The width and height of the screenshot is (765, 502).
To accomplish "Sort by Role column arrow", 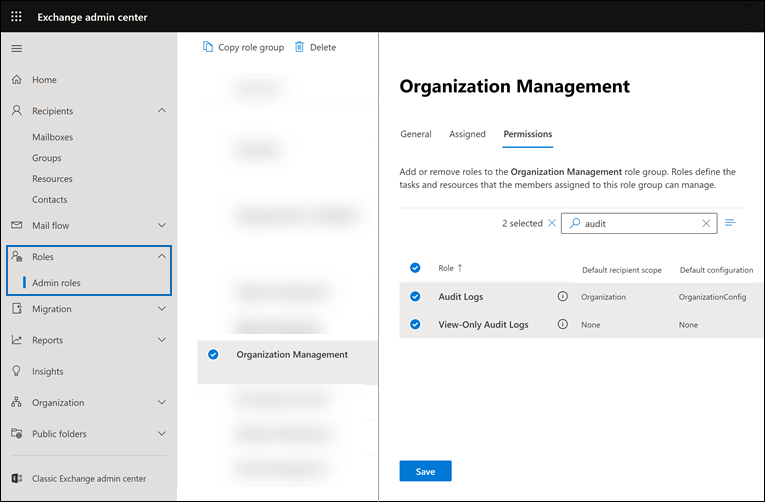I will [460, 268].
